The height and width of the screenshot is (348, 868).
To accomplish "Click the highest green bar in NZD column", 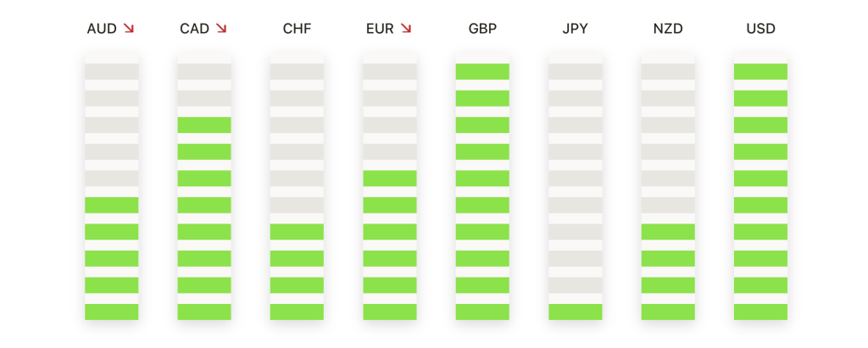I will point(668,232).
